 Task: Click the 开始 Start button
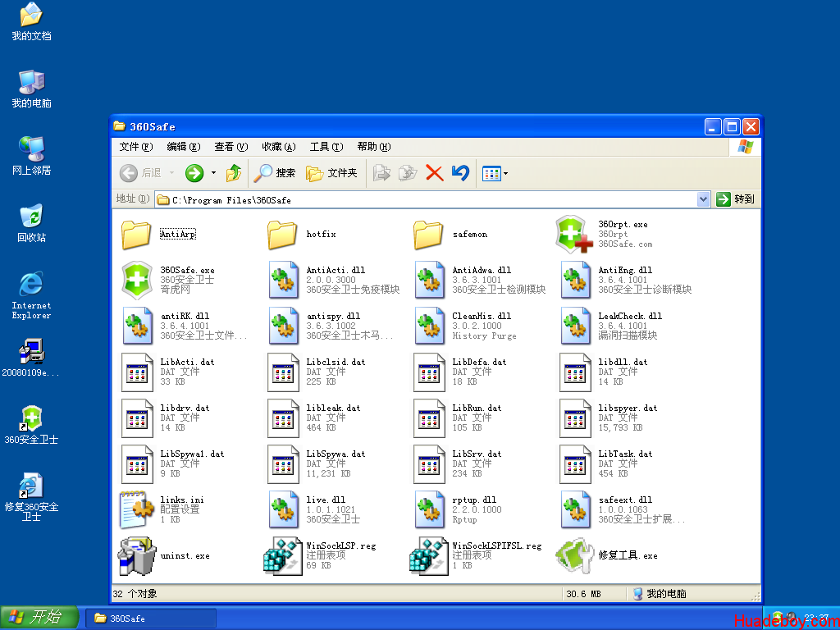tap(39, 618)
